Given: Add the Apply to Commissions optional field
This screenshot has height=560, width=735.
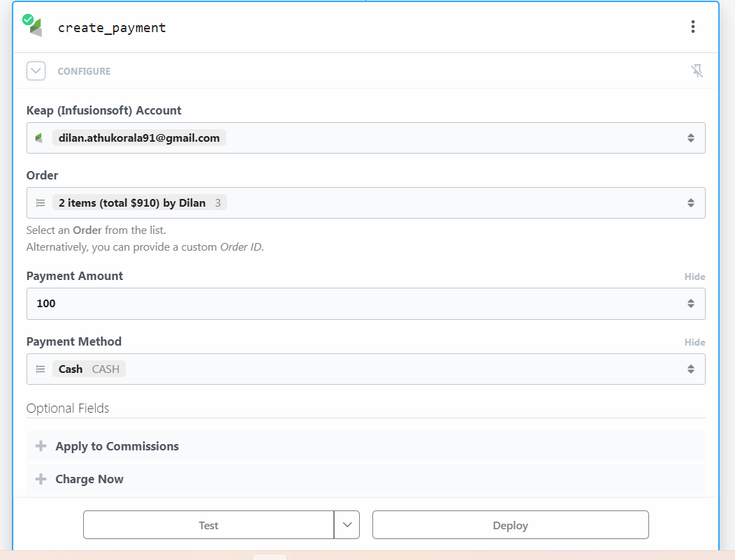Looking at the screenshot, I should [x=365, y=446].
